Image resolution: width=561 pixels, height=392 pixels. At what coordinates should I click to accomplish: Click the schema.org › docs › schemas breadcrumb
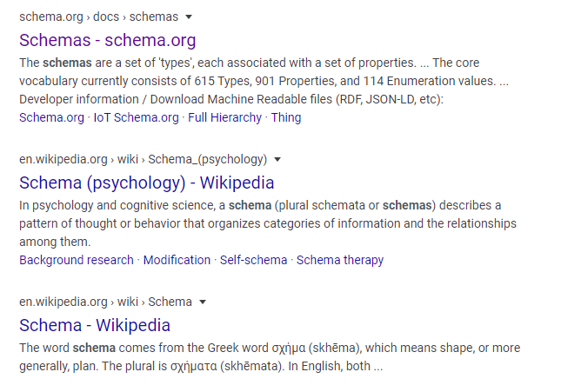(99, 17)
